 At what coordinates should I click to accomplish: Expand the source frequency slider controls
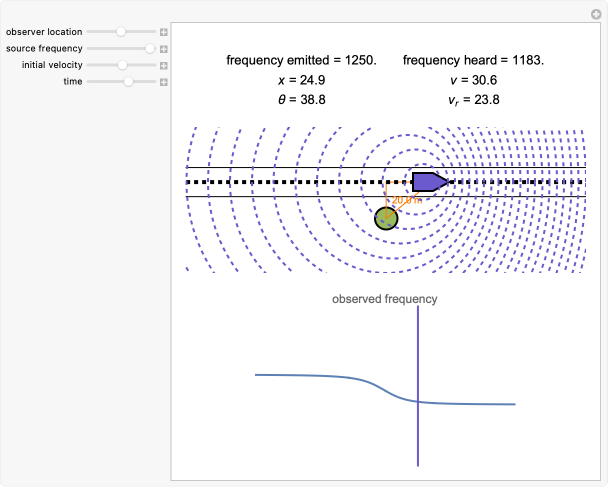(x=164, y=48)
